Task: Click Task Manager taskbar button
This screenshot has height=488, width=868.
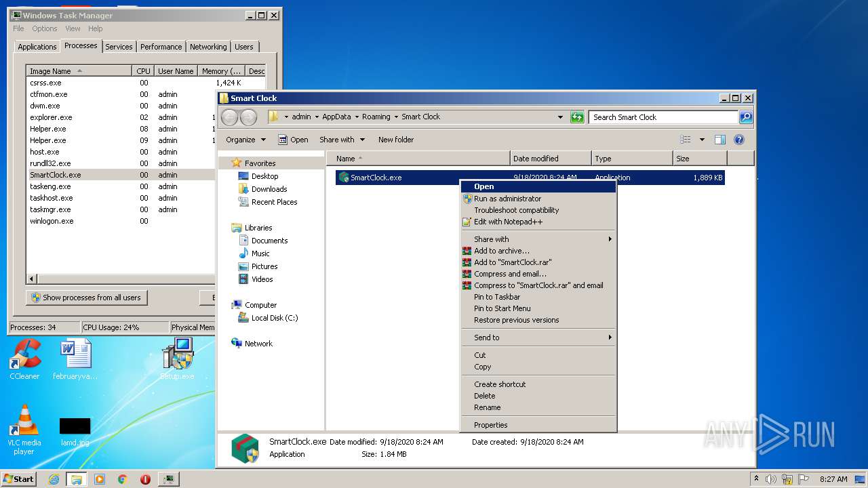Action: pos(168,479)
